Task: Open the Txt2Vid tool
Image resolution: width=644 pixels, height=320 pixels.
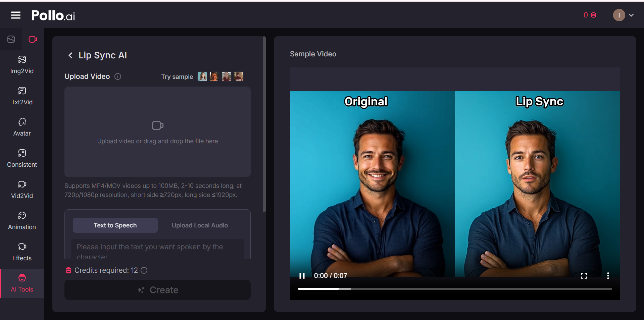Action: pos(21,96)
